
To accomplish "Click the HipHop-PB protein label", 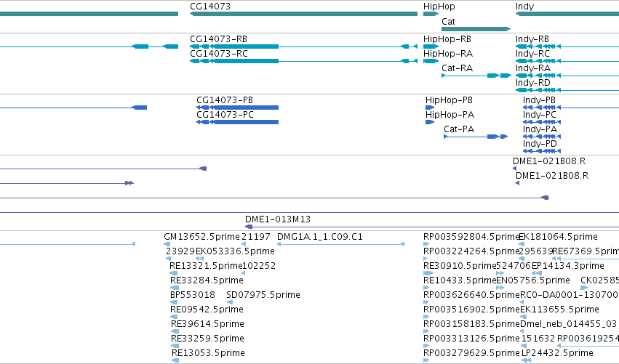I will click(449, 100).
